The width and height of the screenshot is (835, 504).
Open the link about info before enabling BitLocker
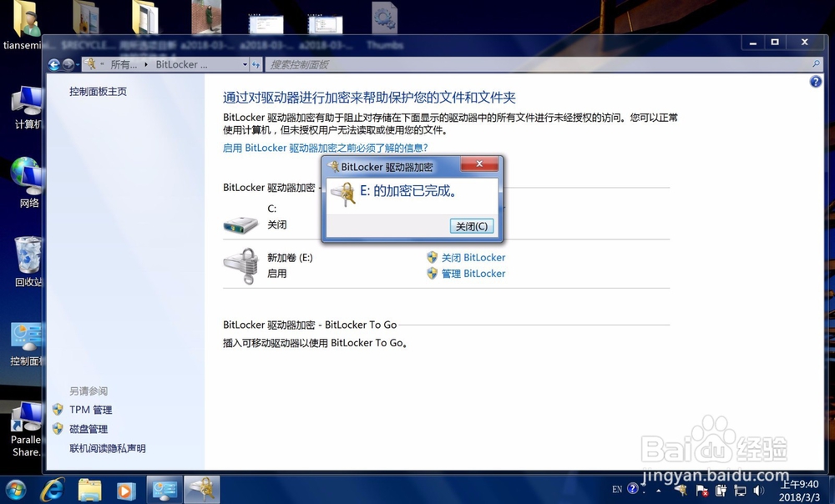[325, 148]
